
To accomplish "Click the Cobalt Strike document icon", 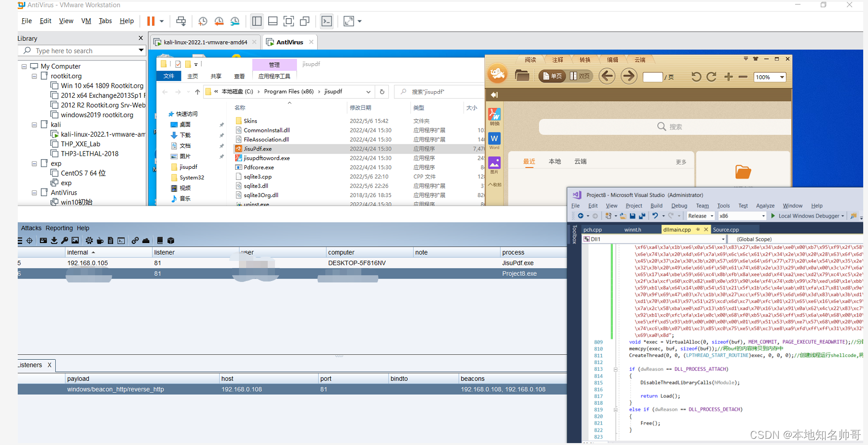I will (110, 241).
